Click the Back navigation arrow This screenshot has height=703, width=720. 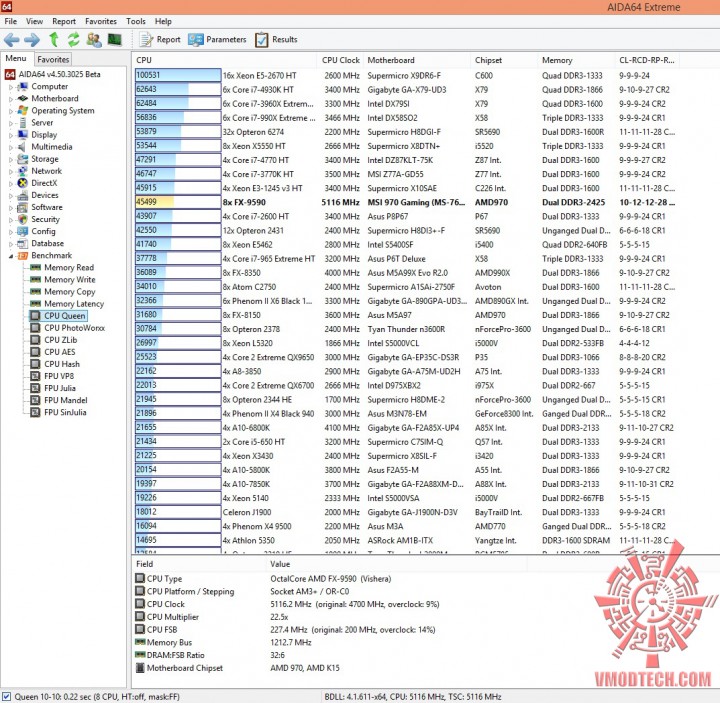point(11,40)
